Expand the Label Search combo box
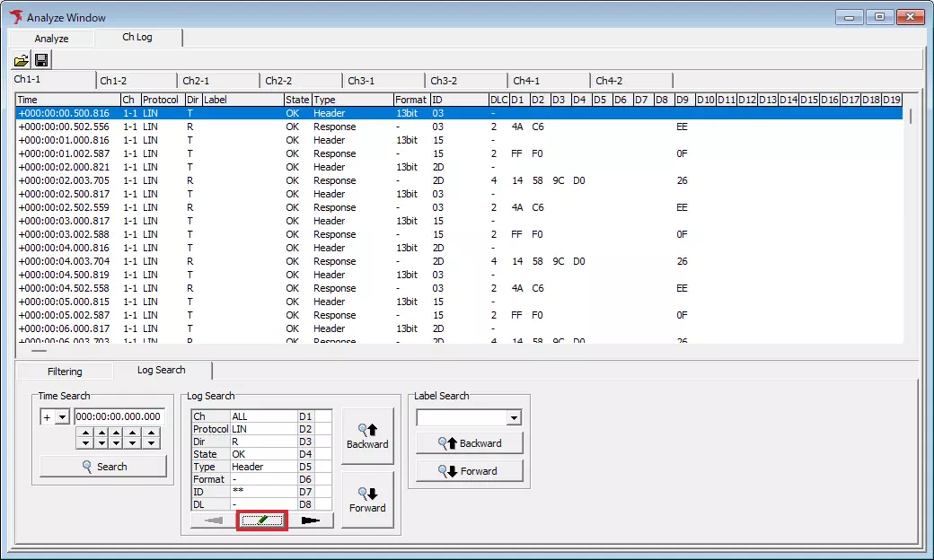Image resolution: width=934 pixels, height=560 pixels. coord(513,417)
